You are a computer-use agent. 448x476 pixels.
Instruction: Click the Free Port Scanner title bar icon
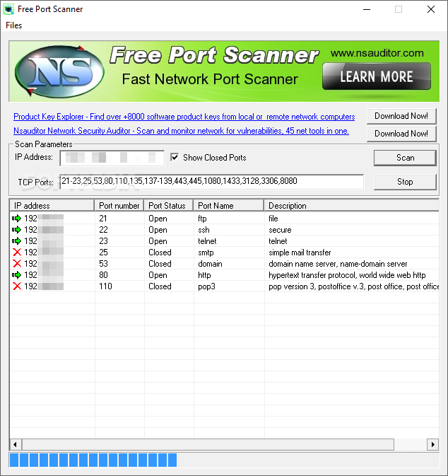tap(8, 9)
